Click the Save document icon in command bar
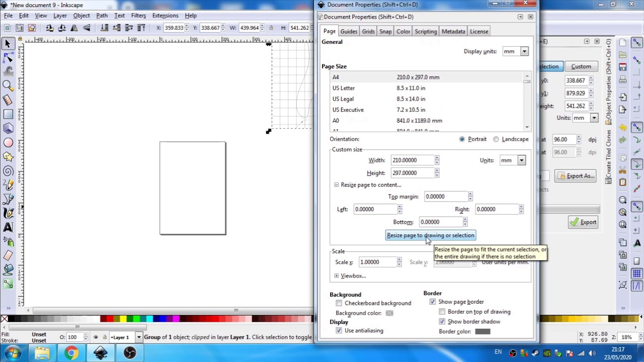 623,67
